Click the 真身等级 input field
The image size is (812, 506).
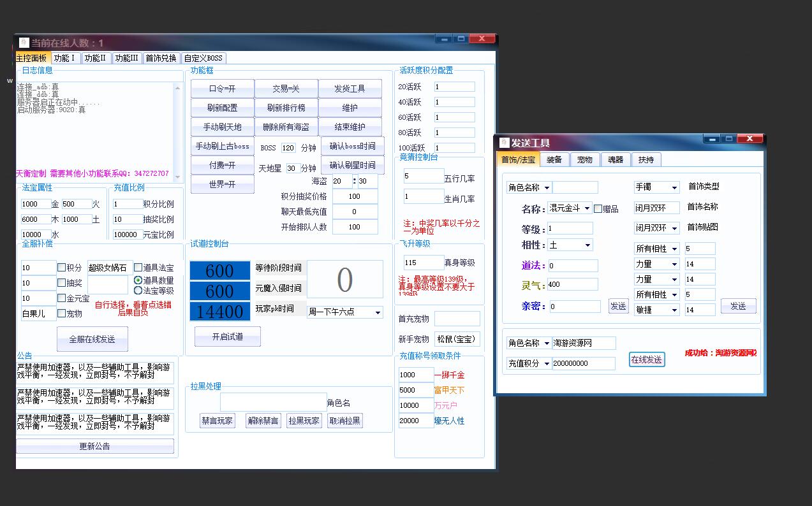424,263
